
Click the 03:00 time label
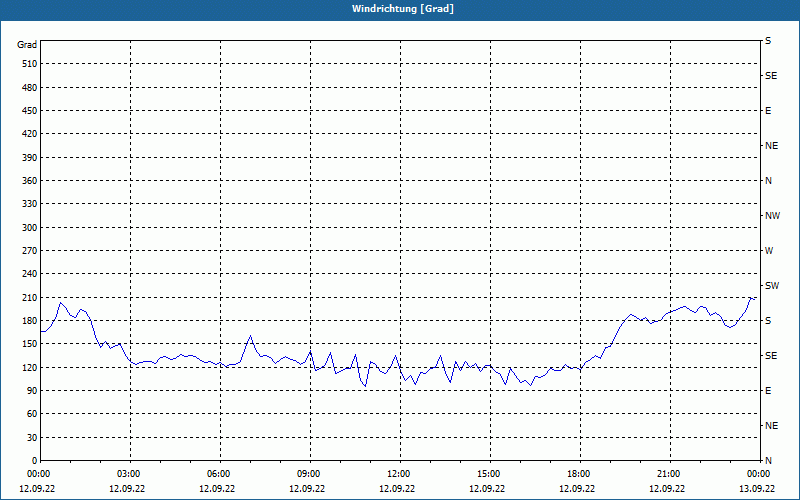131,473
